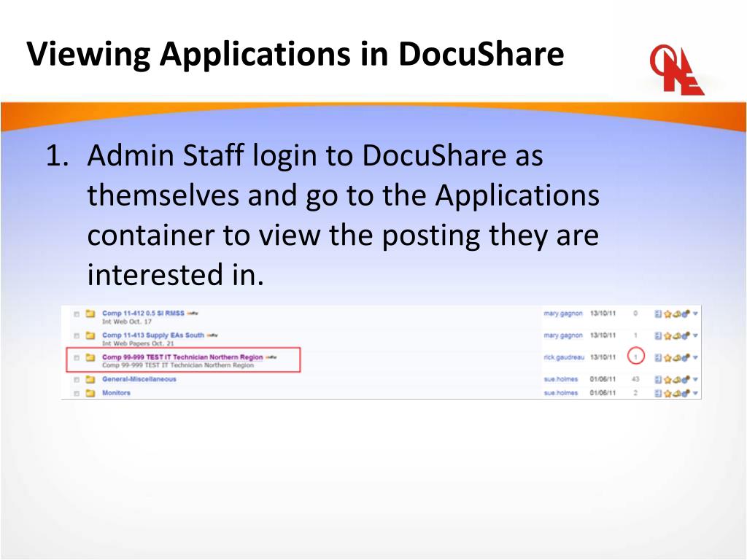Viewport: 747px width, 560px height.
Task: Open properties icon for Comp 99-999 row
Action: pyautogui.click(x=658, y=357)
